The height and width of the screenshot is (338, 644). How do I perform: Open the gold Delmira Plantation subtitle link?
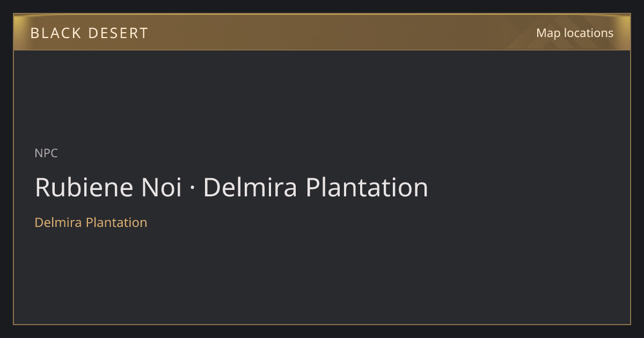[x=91, y=223]
